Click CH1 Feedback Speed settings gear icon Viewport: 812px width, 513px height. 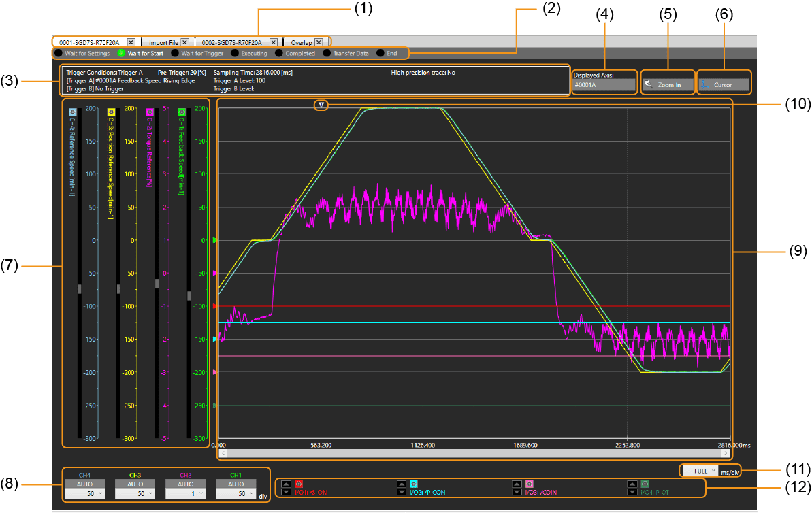click(182, 112)
